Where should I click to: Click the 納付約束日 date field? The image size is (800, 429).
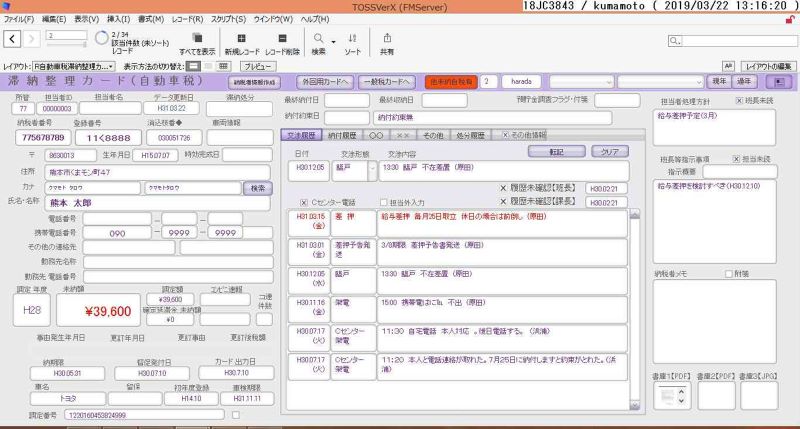pyautogui.click(x=346, y=117)
